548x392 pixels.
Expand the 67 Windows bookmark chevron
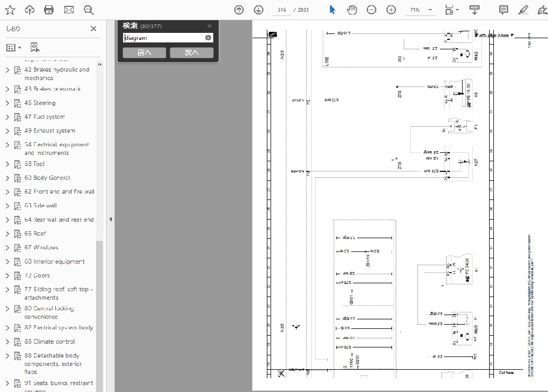(7, 248)
